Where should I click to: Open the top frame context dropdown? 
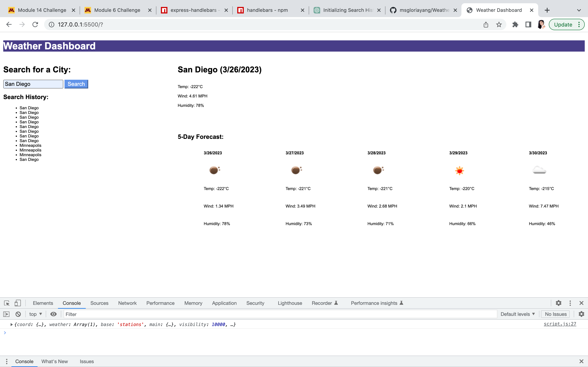coord(35,314)
